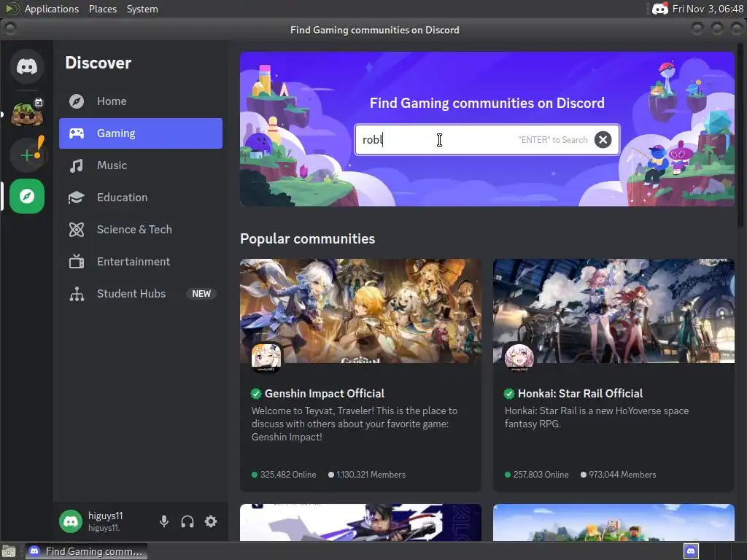Screen dimensions: 747x560
Task: Click Honkai: Star Rail description text
Action: (x=597, y=417)
